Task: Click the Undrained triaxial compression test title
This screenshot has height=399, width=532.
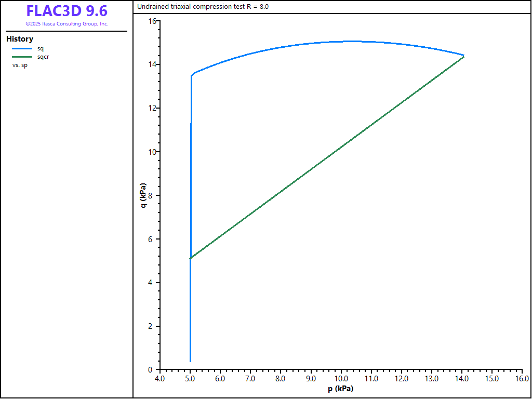Action: click(203, 7)
